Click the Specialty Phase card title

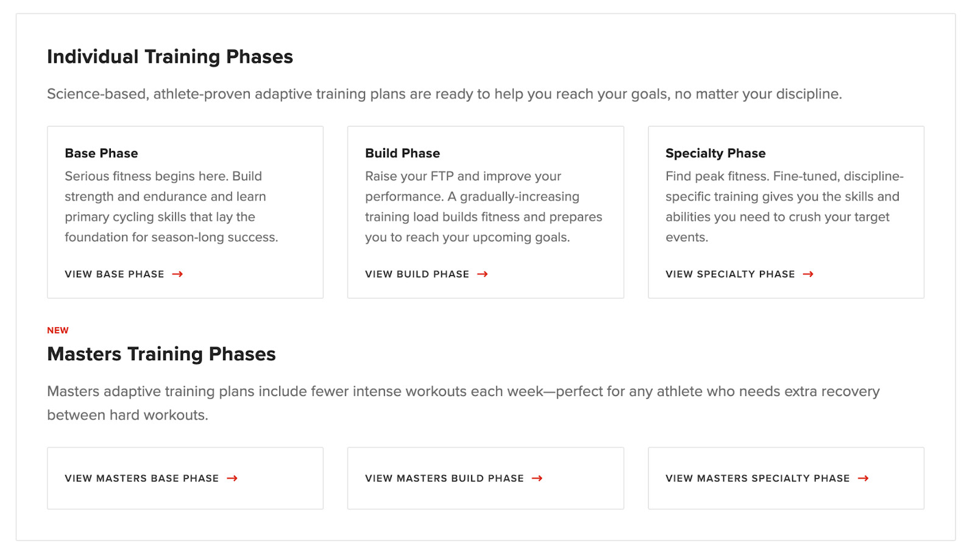click(x=715, y=153)
